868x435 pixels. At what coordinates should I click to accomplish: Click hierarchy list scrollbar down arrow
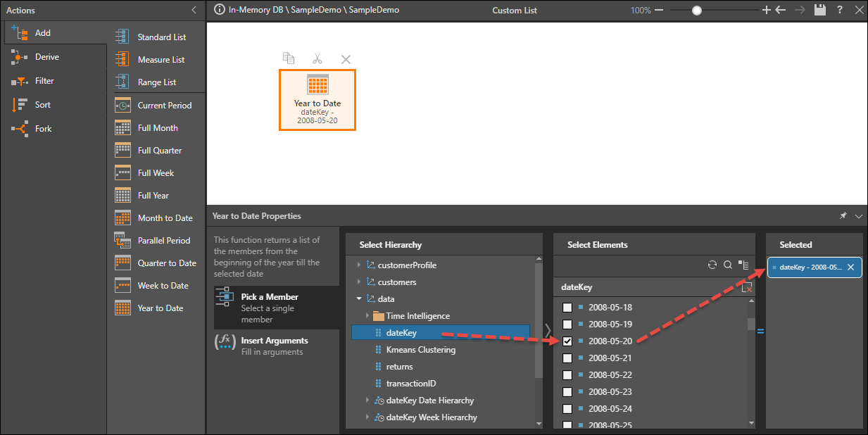pyautogui.click(x=539, y=424)
